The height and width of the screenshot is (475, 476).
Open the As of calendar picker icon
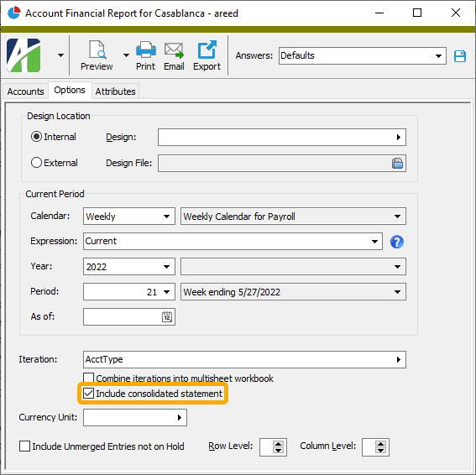(x=167, y=317)
